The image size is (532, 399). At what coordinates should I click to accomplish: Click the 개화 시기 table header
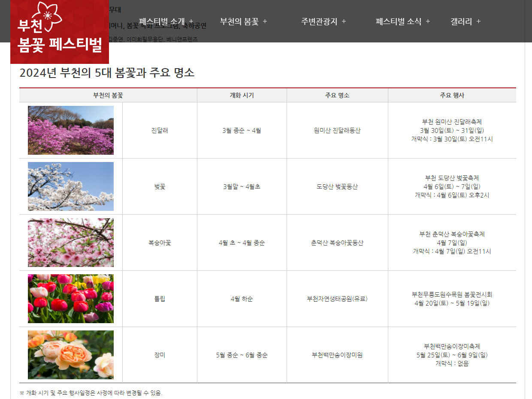tap(242, 95)
